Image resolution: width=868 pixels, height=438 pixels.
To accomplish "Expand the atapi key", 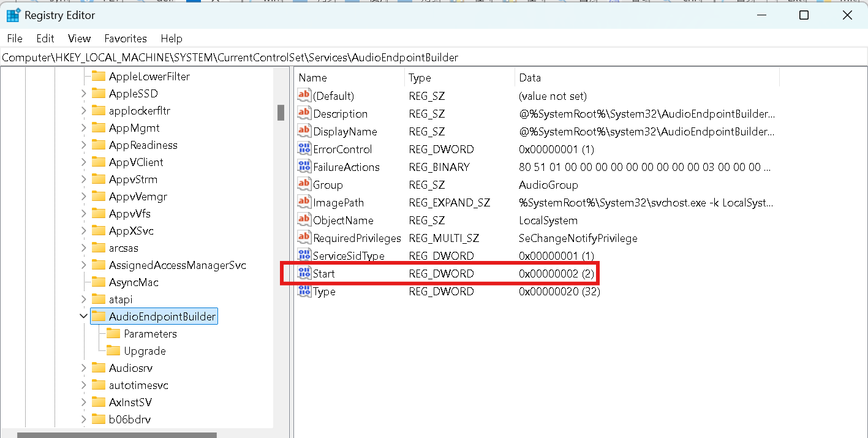I will [x=84, y=300].
